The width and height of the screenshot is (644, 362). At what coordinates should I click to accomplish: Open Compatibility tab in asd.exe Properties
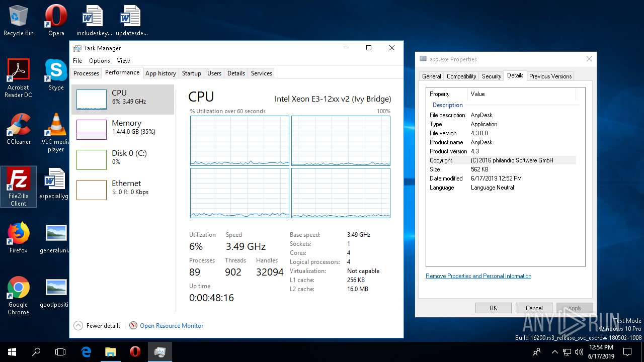point(461,76)
